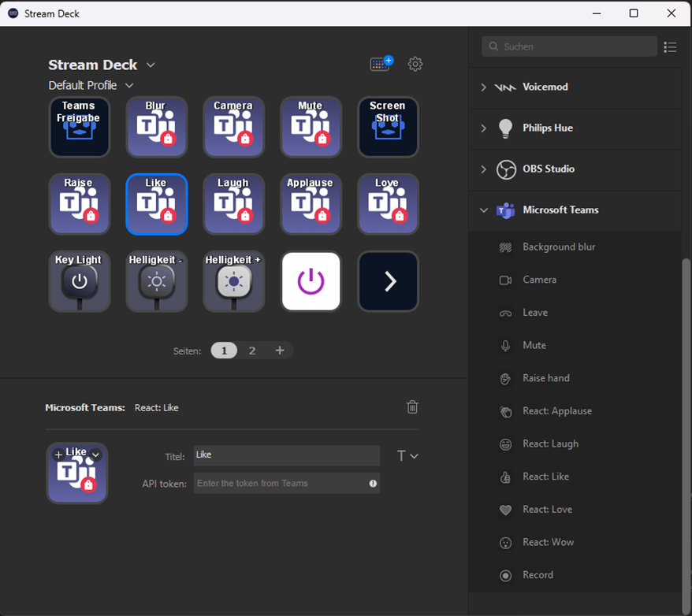Click the React: Love heart icon

tap(505, 510)
